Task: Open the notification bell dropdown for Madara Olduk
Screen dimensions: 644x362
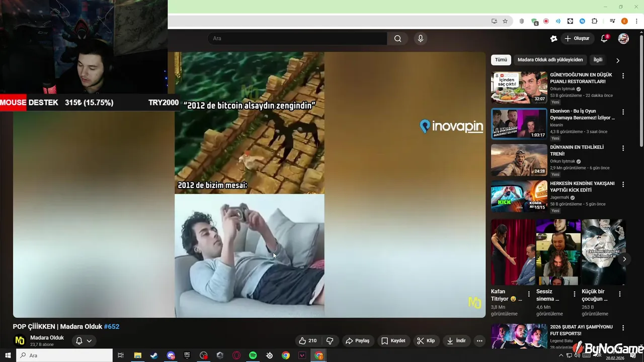Action: click(x=84, y=341)
